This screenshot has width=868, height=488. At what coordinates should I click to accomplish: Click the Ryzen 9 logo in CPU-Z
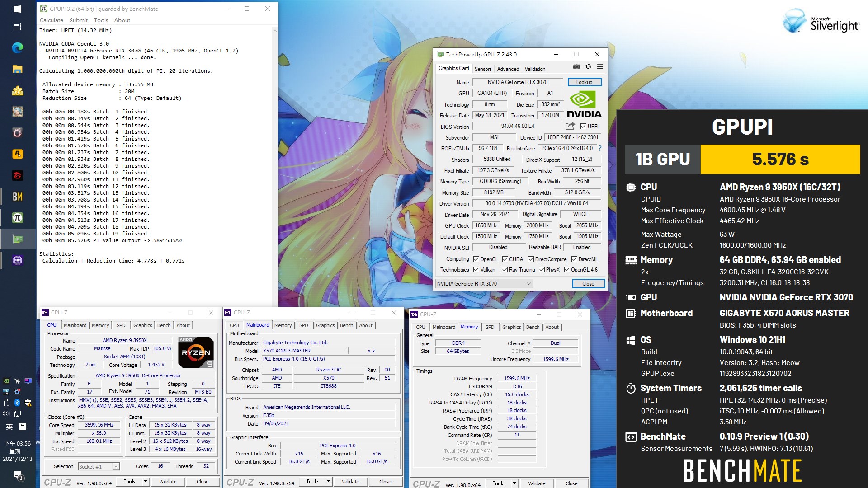(196, 352)
